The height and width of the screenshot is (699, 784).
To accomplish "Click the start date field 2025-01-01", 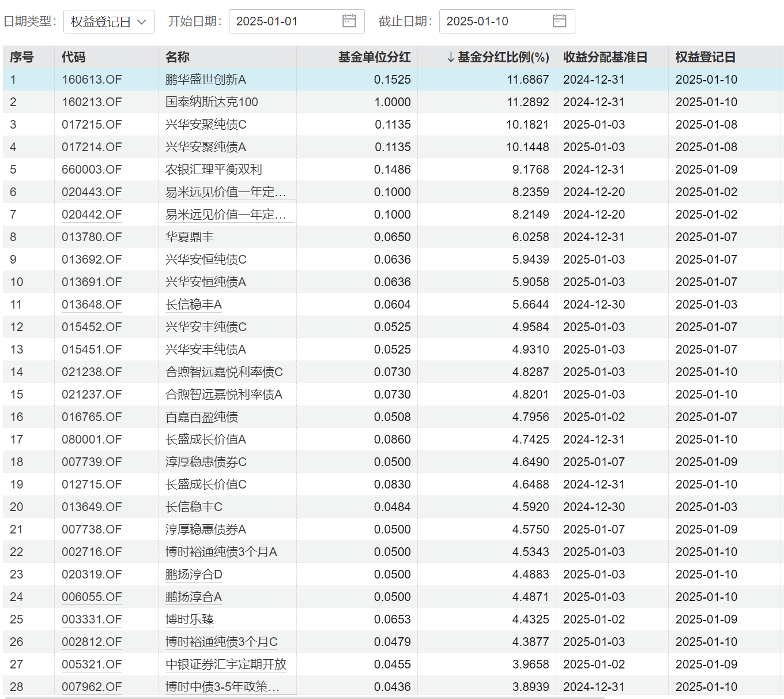I will click(296, 21).
